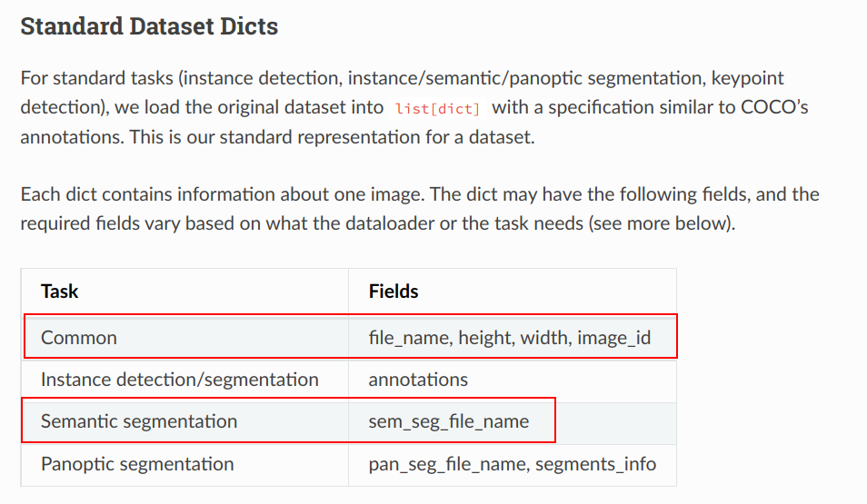
Task: Select the Panoptic segmentation row label
Action: [x=137, y=464]
